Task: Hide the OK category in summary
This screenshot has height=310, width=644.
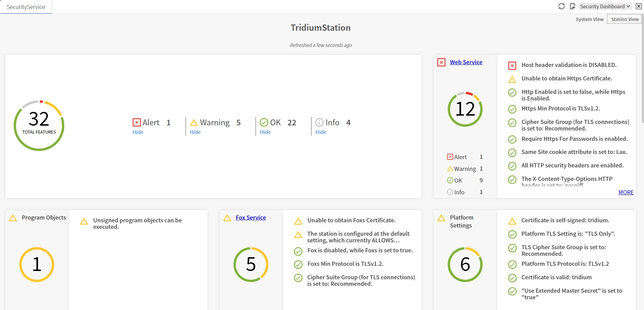Action: click(265, 132)
